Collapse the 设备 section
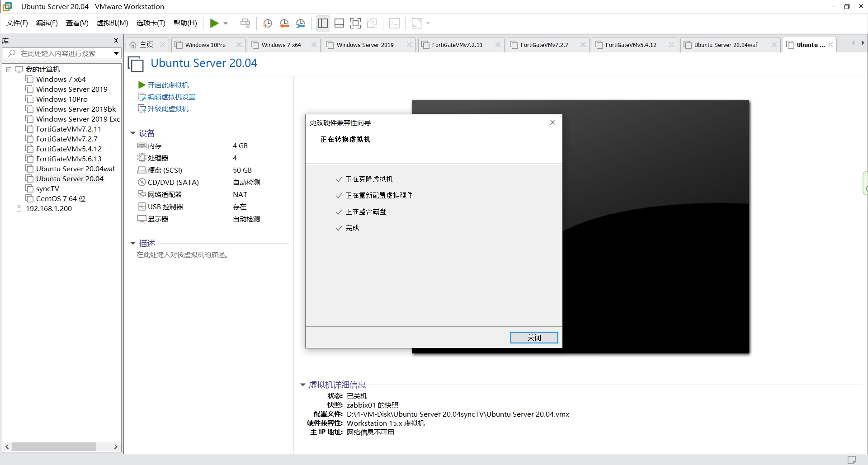This screenshot has height=465, width=868. [133, 133]
